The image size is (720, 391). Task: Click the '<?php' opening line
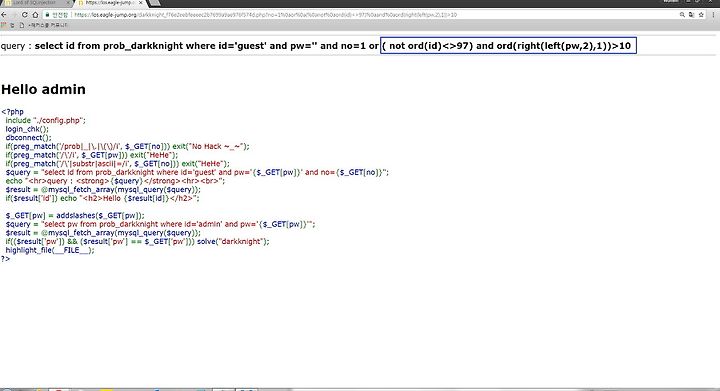tap(12, 112)
